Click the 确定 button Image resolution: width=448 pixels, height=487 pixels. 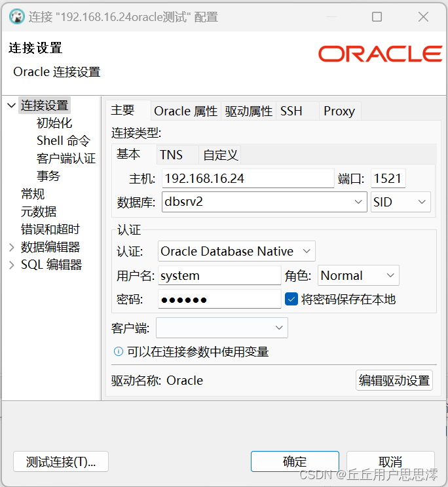pyautogui.click(x=295, y=461)
